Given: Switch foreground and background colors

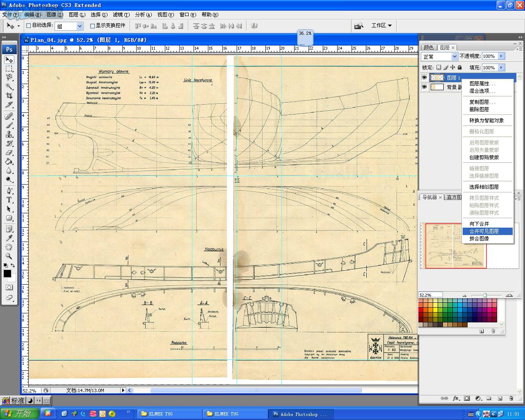Looking at the screenshot, I should 13,266.
